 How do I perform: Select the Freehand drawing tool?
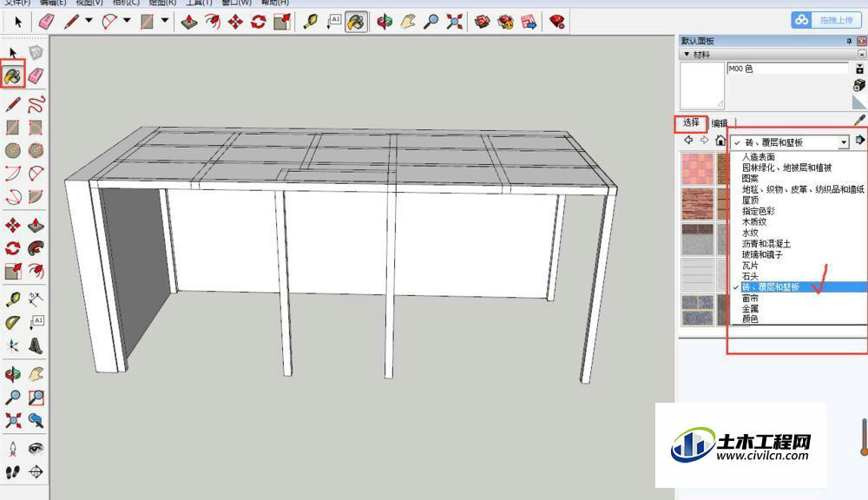[36, 104]
